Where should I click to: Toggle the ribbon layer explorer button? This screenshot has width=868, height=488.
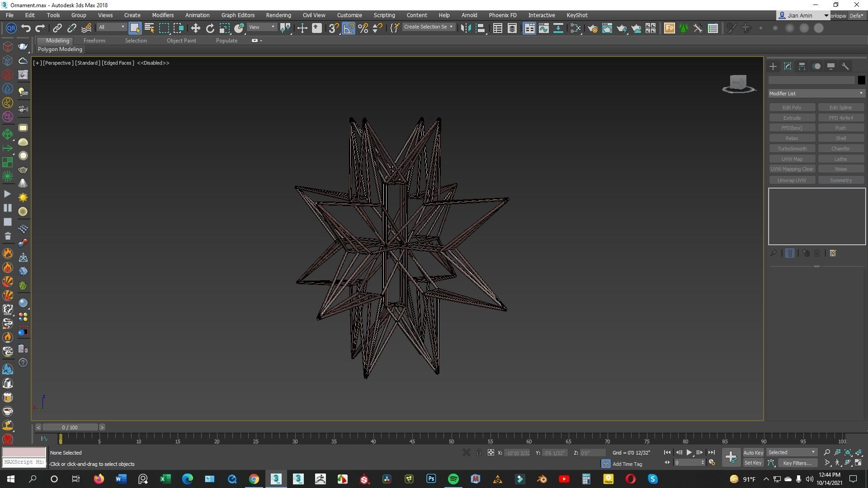tap(512, 28)
